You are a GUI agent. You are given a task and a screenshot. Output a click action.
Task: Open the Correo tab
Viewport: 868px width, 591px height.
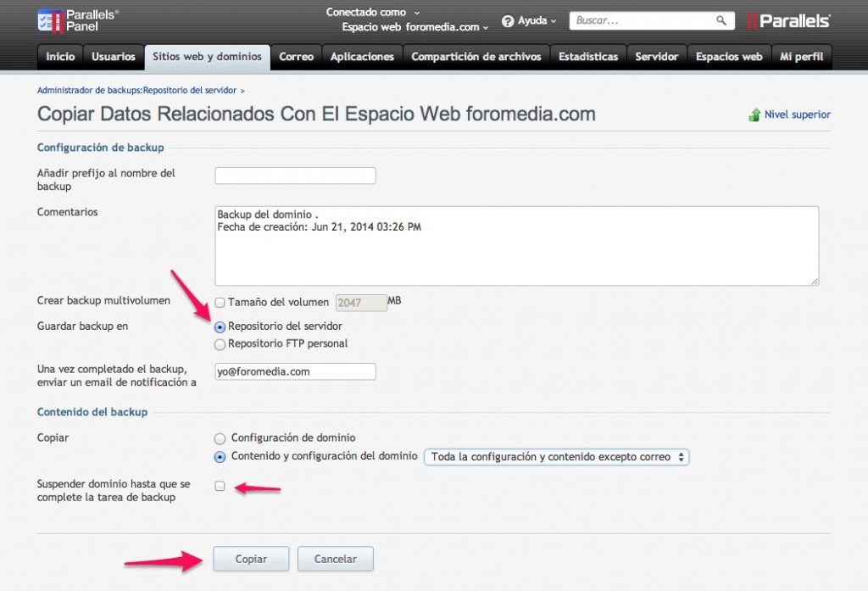pos(296,57)
